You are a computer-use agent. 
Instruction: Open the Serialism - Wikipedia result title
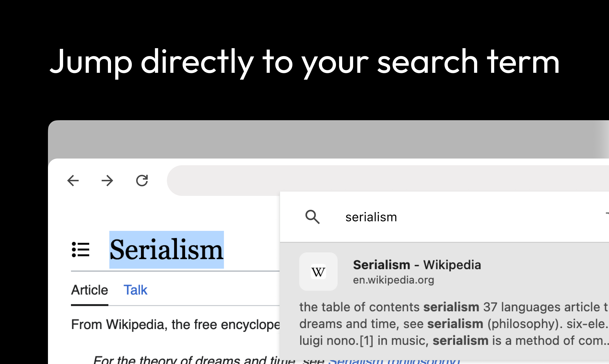417,265
